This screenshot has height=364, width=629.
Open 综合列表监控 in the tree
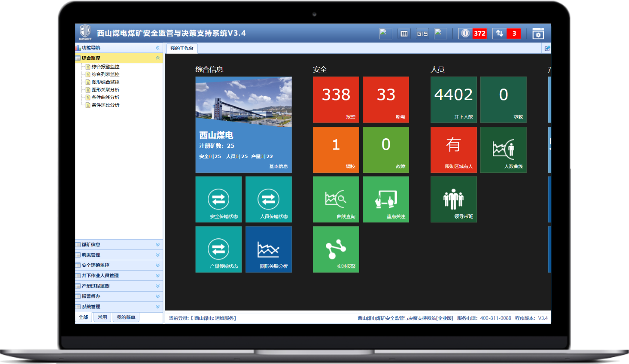pos(105,74)
